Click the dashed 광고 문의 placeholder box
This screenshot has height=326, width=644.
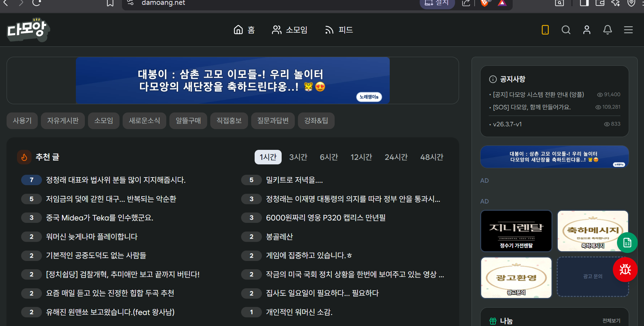click(593, 277)
